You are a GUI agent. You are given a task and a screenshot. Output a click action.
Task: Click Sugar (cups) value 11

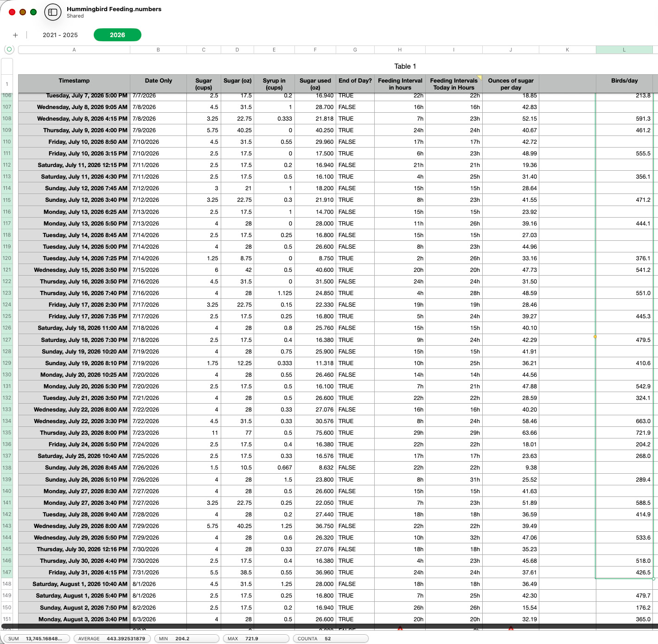[x=204, y=432]
